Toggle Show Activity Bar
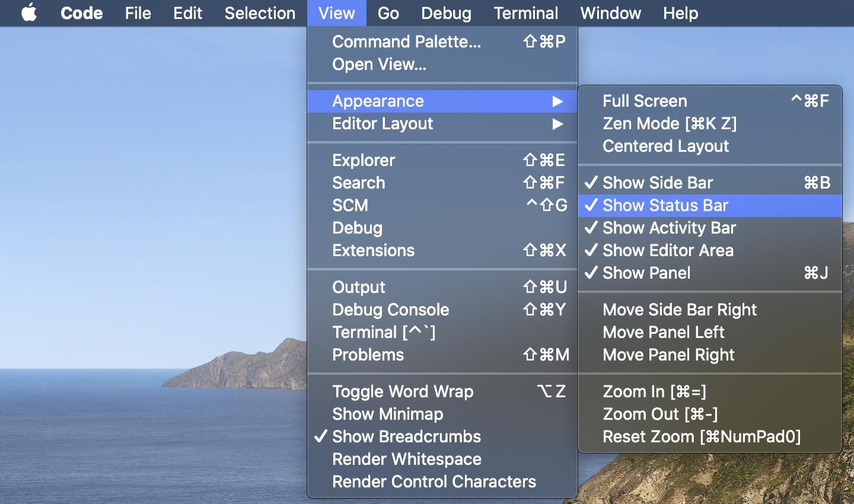854x504 pixels. click(x=669, y=228)
